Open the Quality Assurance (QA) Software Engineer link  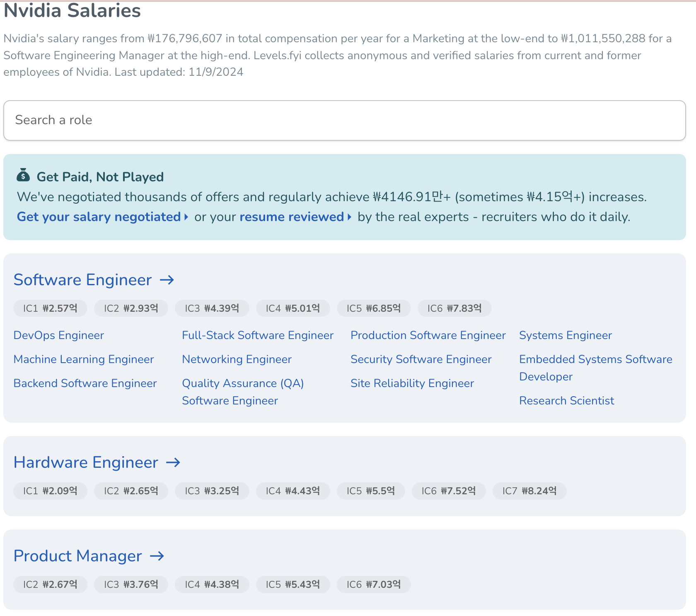[x=243, y=392]
